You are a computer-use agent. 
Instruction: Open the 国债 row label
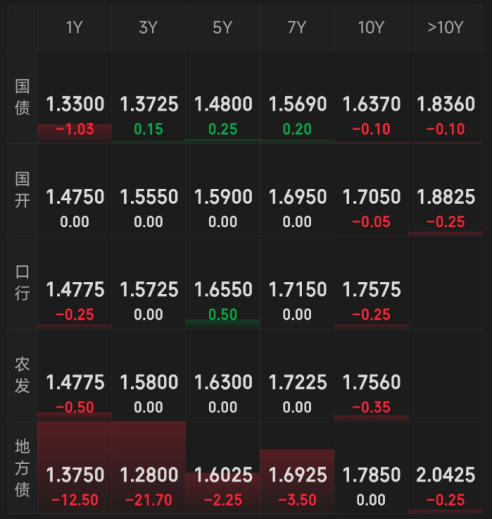click(22, 97)
